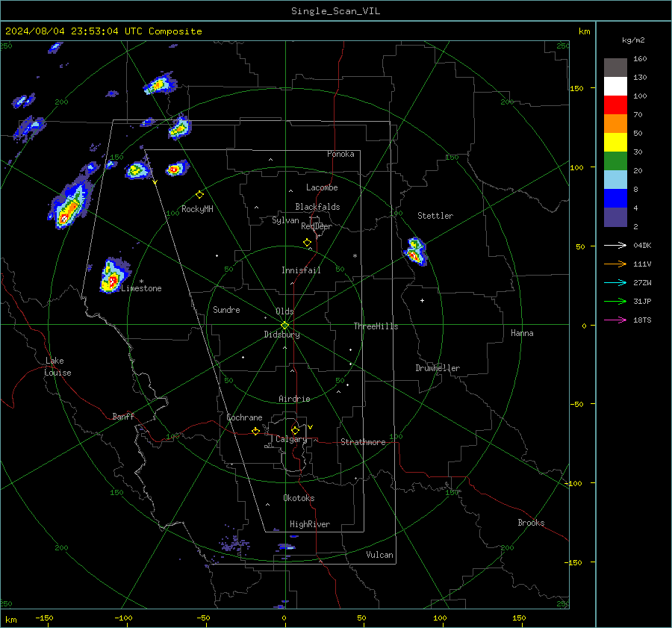
Task: Click the Hanna town label
Action: (x=522, y=333)
